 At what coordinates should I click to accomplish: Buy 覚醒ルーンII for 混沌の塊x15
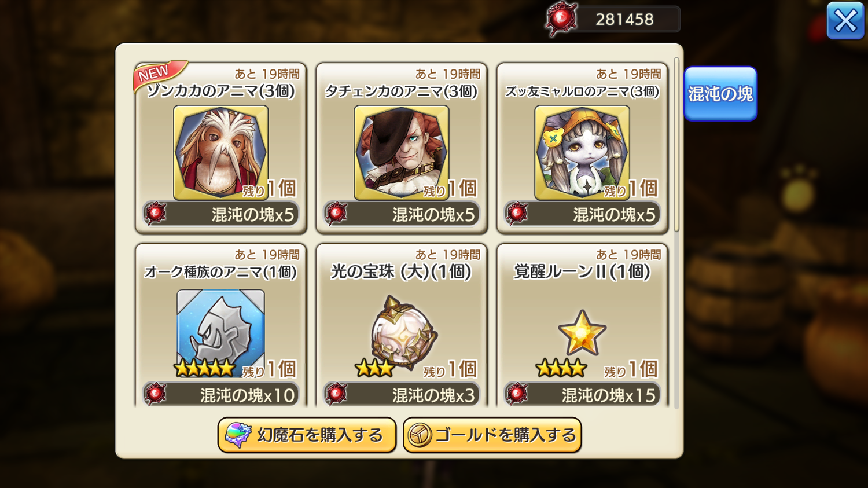click(x=582, y=395)
